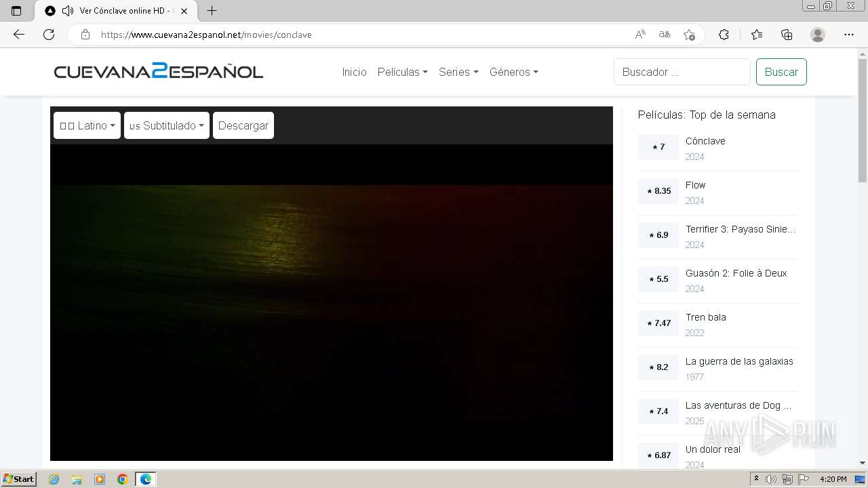Open browser Extensions menu
Viewport: 868px width, 488px height.
[x=724, y=35]
